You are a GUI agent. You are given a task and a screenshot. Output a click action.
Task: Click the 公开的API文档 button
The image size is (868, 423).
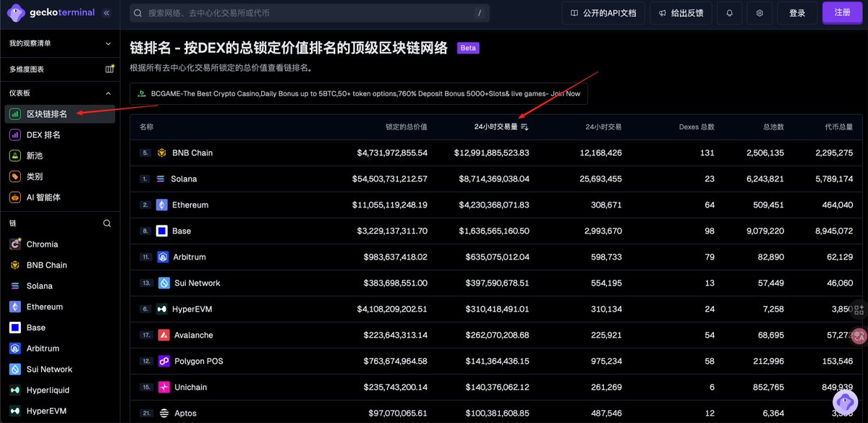[603, 13]
